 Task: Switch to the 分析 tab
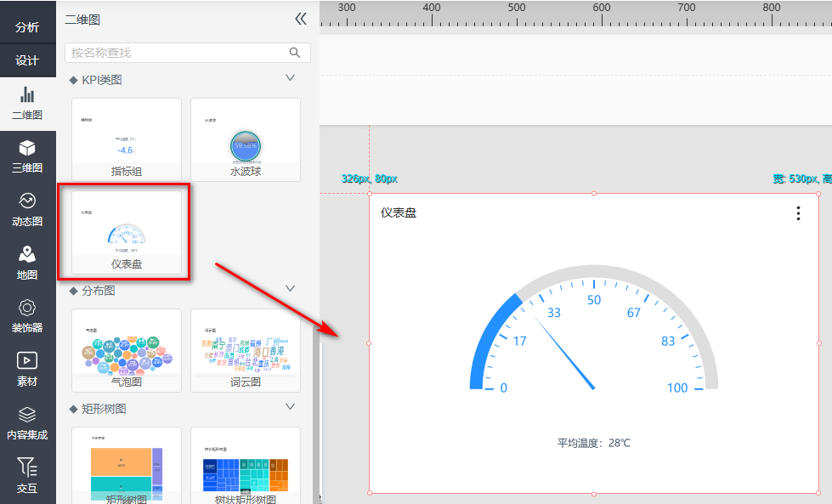click(x=27, y=26)
